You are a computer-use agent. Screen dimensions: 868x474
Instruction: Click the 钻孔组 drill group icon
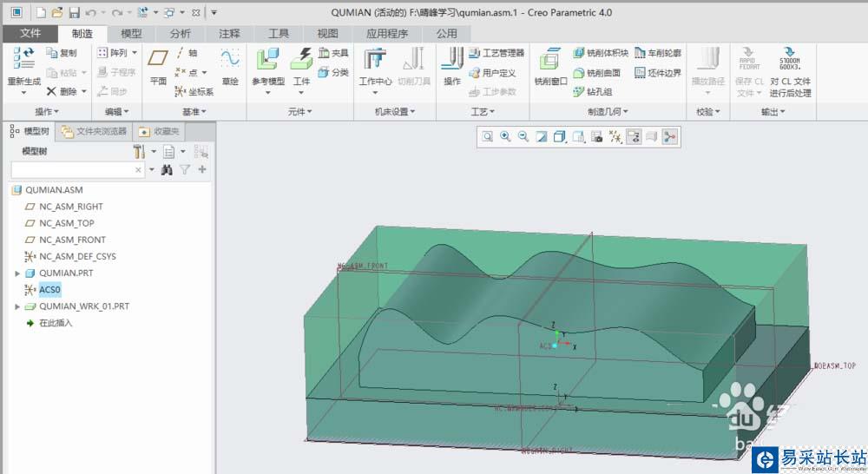point(578,91)
